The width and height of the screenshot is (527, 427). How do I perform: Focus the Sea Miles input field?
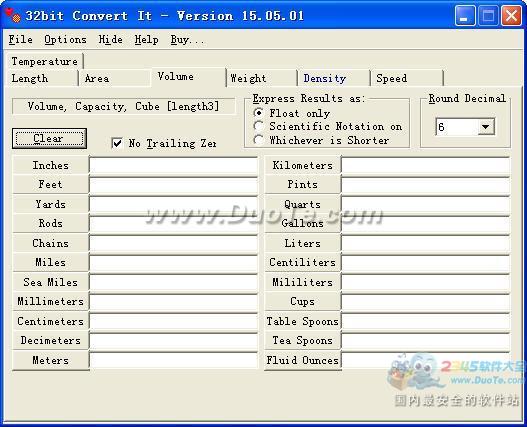click(x=174, y=282)
